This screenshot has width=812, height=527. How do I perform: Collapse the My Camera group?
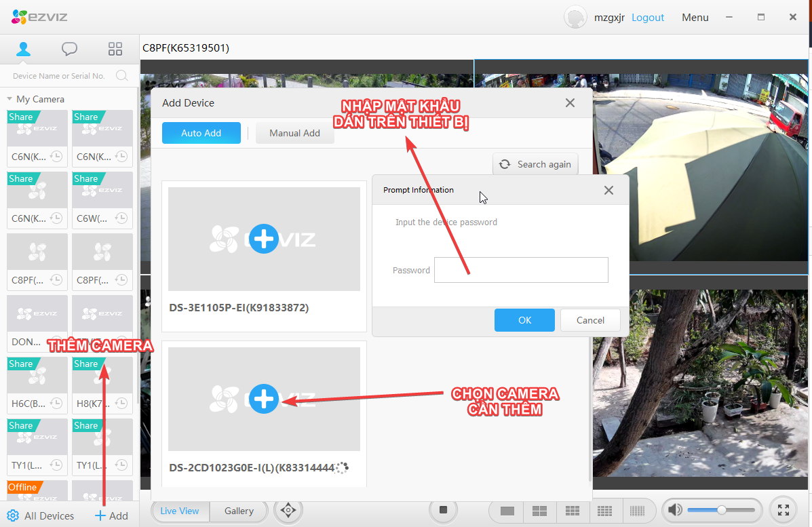(x=9, y=99)
